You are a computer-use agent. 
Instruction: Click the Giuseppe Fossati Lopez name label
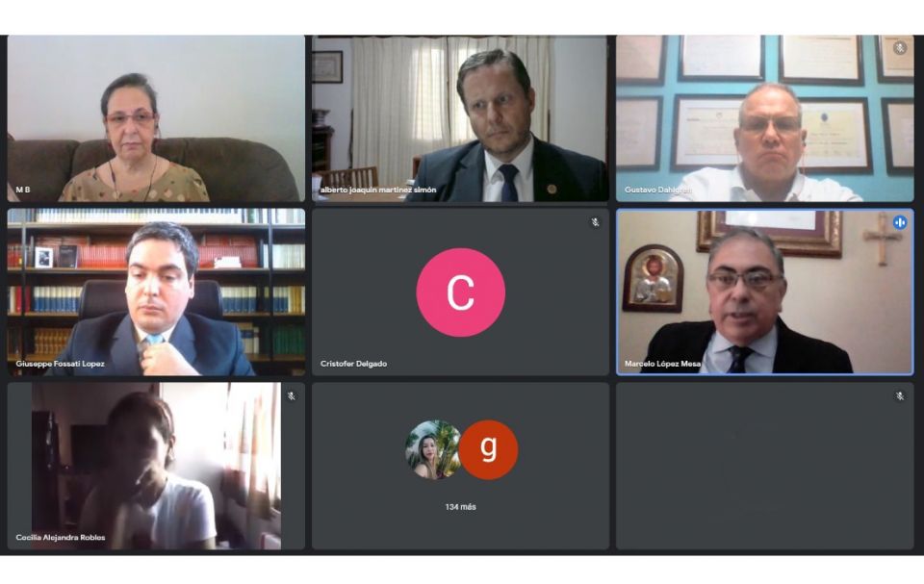tap(60, 364)
